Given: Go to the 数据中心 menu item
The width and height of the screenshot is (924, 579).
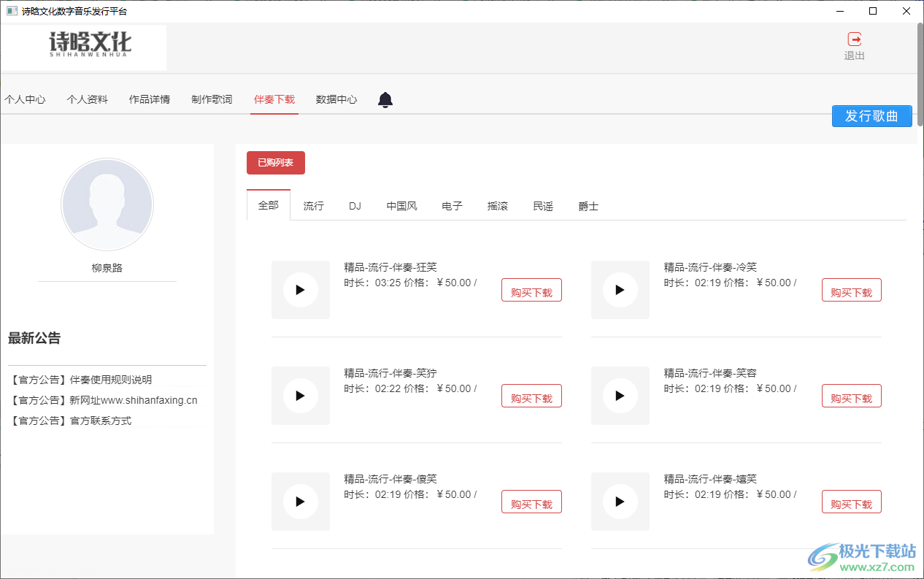Looking at the screenshot, I should pyautogui.click(x=336, y=99).
